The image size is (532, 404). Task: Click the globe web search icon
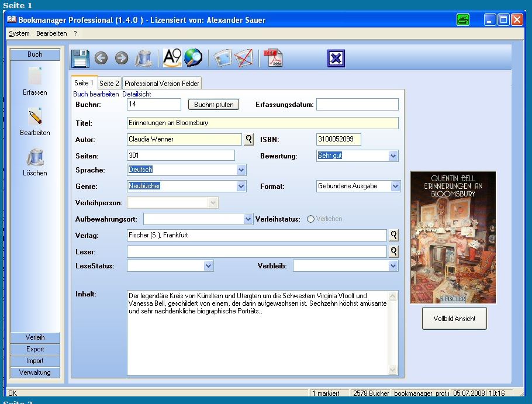[193, 58]
